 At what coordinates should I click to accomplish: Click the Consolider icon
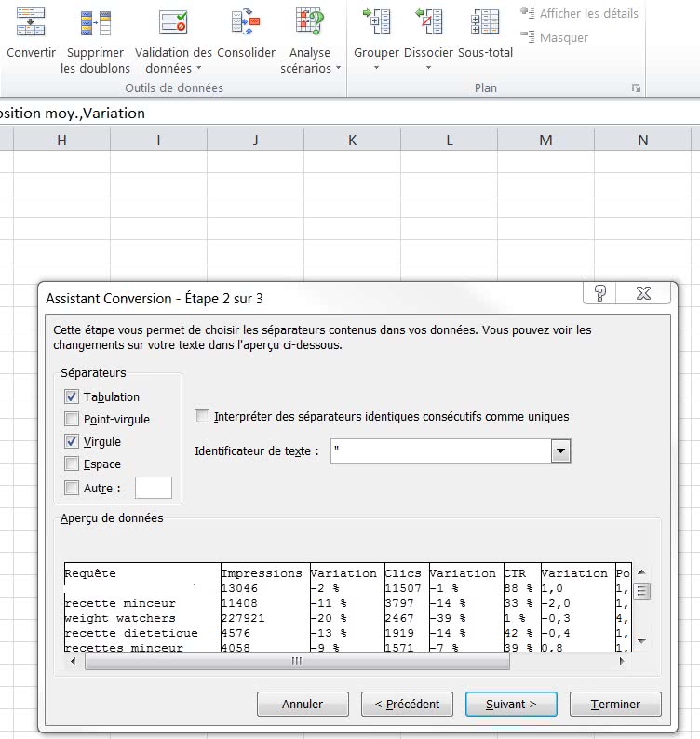coord(246,22)
